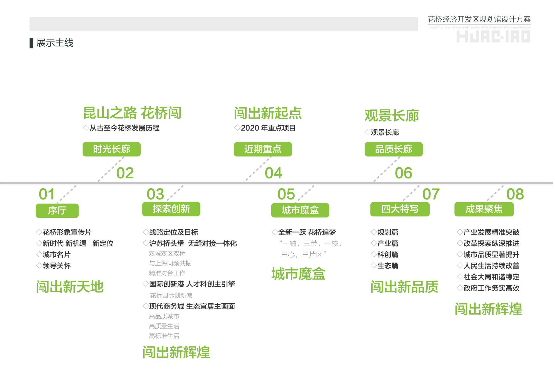The height and width of the screenshot is (392, 555).
Task: Click timeline number 02
Action: [125, 173]
